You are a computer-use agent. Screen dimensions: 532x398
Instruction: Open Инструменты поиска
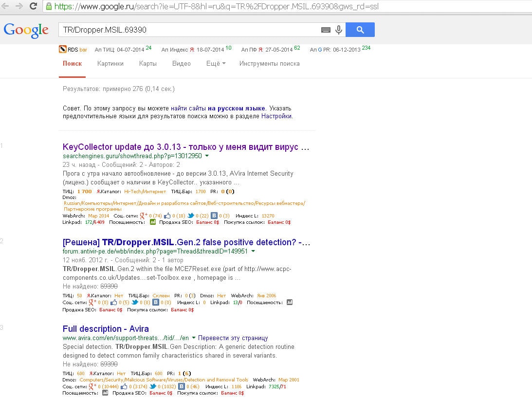coord(269,63)
